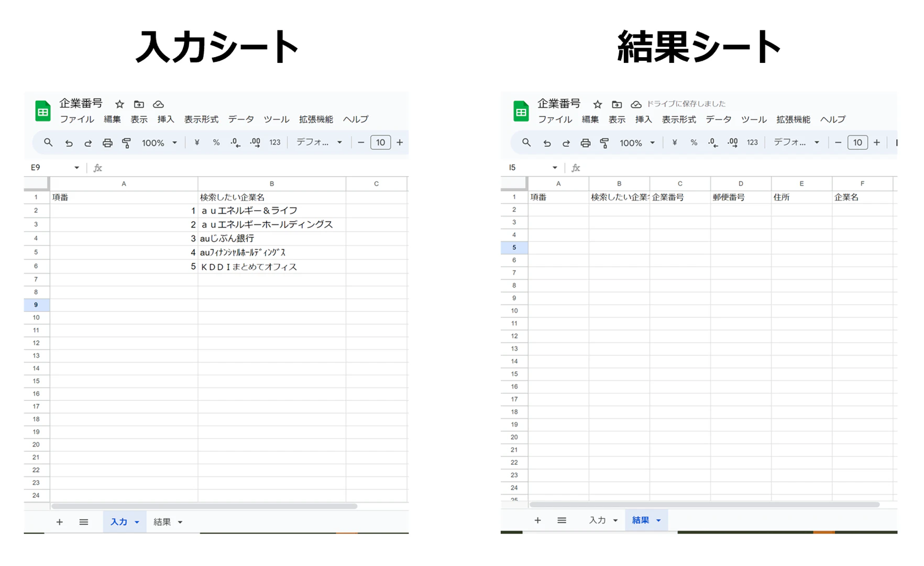Image resolution: width=924 pixels, height=566 pixels.
Task: Apply percent format in right spreadsheet toolbar
Action: [x=694, y=143]
